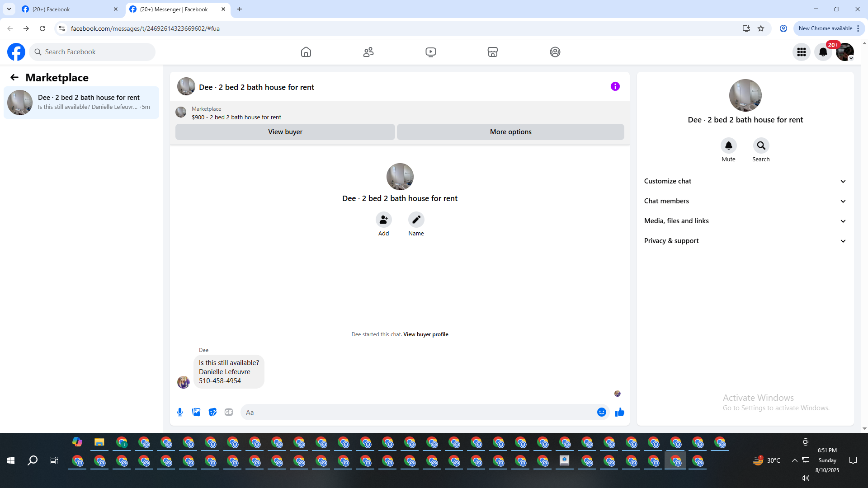
Task: Click the page vertical scrollbar
Action: point(864,235)
